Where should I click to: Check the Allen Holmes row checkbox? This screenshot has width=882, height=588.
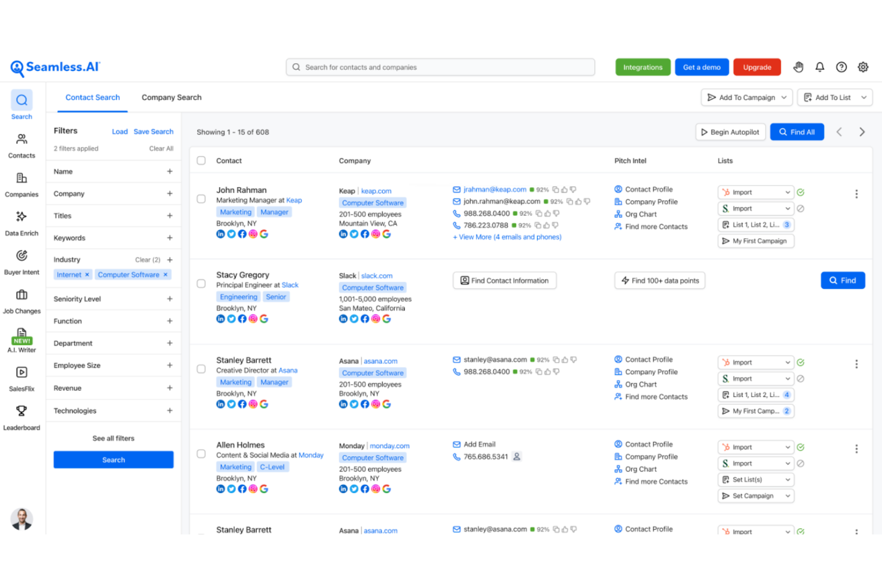pos(201,454)
